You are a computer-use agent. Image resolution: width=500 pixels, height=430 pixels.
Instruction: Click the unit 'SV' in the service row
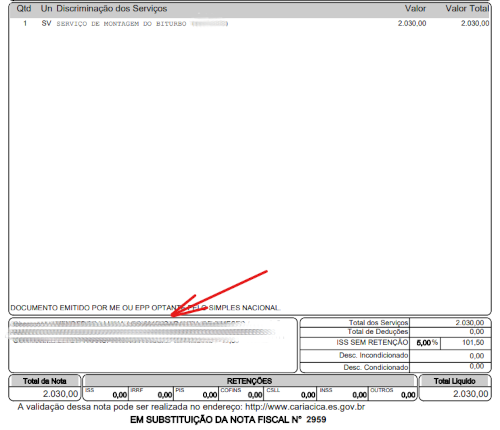46,23
